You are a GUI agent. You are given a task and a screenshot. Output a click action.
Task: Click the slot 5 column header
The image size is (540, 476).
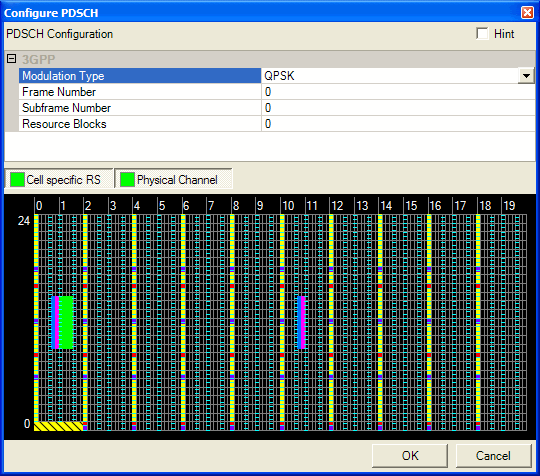tap(162, 206)
